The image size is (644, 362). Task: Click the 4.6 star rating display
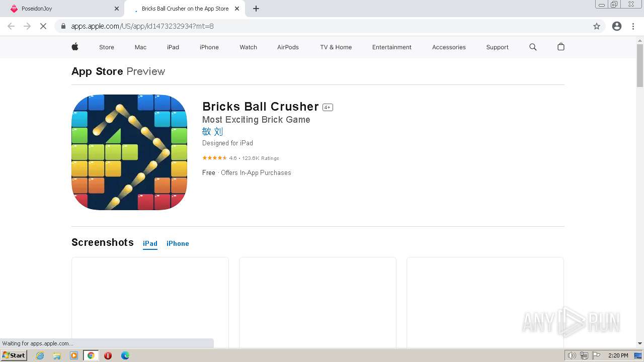(x=240, y=158)
